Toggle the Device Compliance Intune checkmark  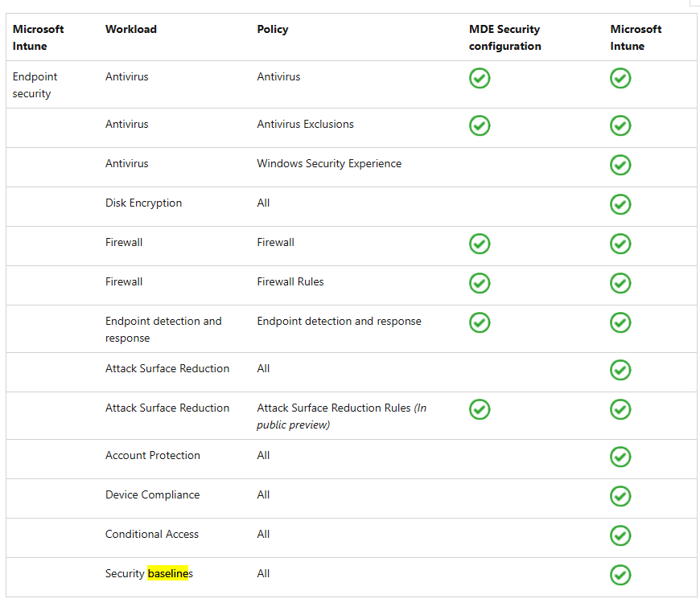tap(620, 496)
